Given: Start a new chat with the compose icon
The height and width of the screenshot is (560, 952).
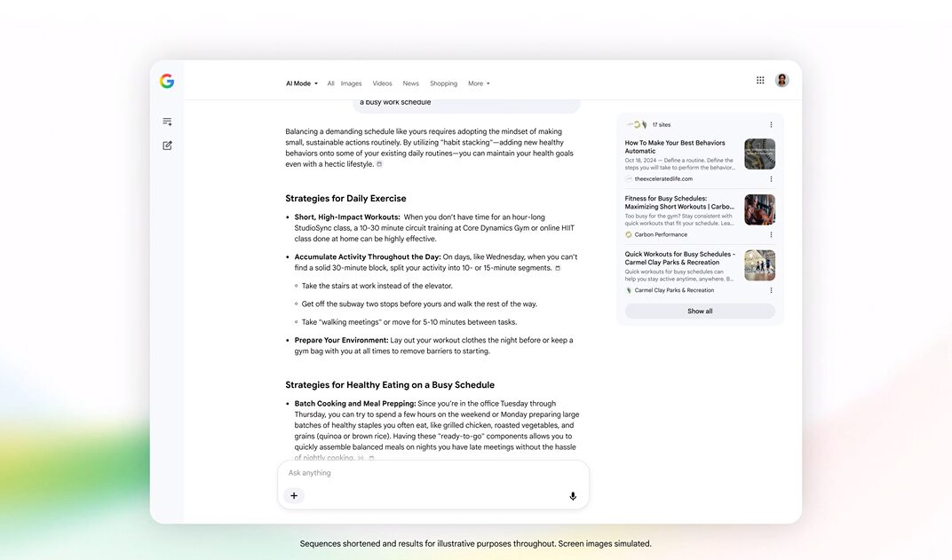Looking at the screenshot, I should tap(167, 146).
